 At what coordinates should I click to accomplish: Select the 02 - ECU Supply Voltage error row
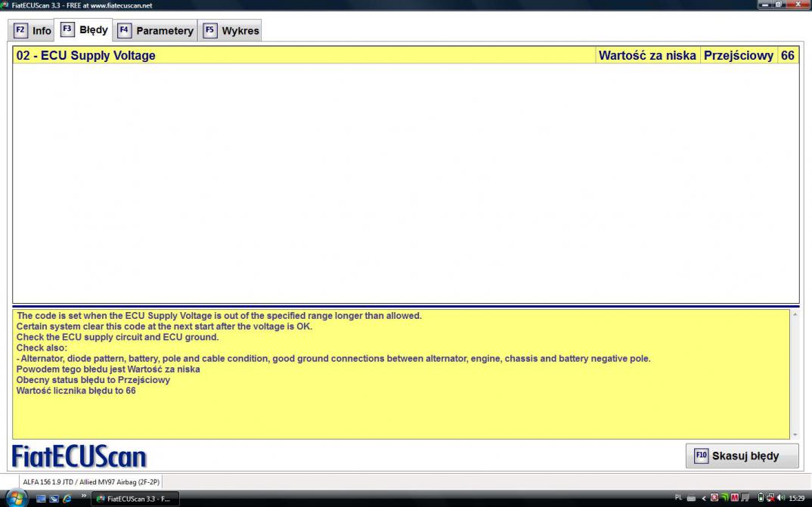(405, 55)
